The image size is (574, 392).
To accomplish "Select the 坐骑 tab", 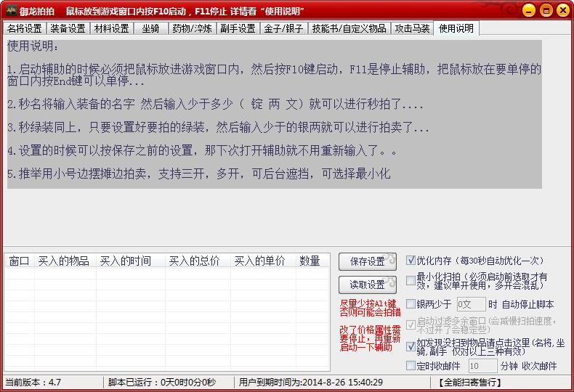I will pos(151,28).
